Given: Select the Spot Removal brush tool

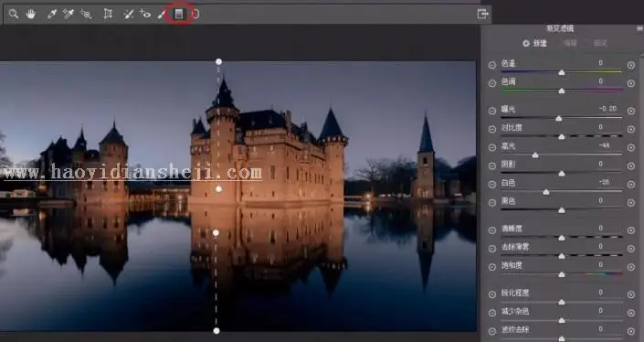Looking at the screenshot, I should pyautogui.click(x=129, y=14).
